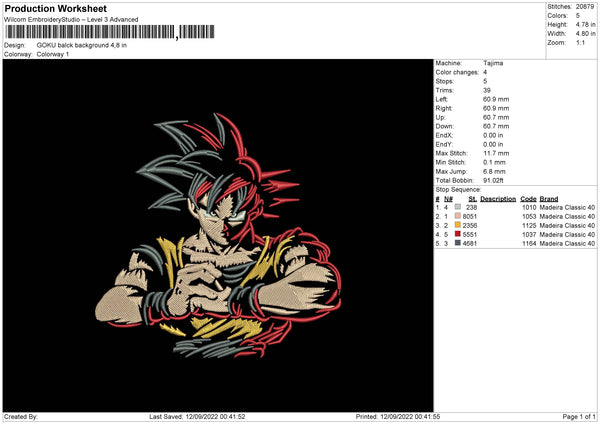Screen dimensions: 600x424
Task: Click the pink thread swatch for code 1053
Action: coord(458,216)
